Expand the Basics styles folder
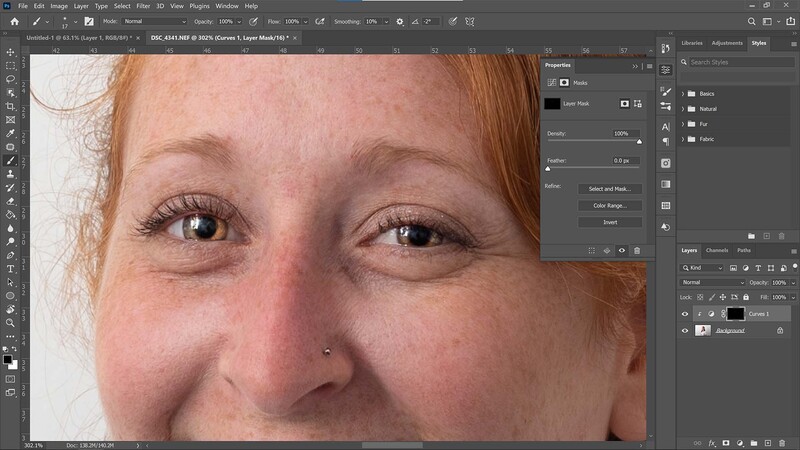The image size is (800, 450). (683, 94)
